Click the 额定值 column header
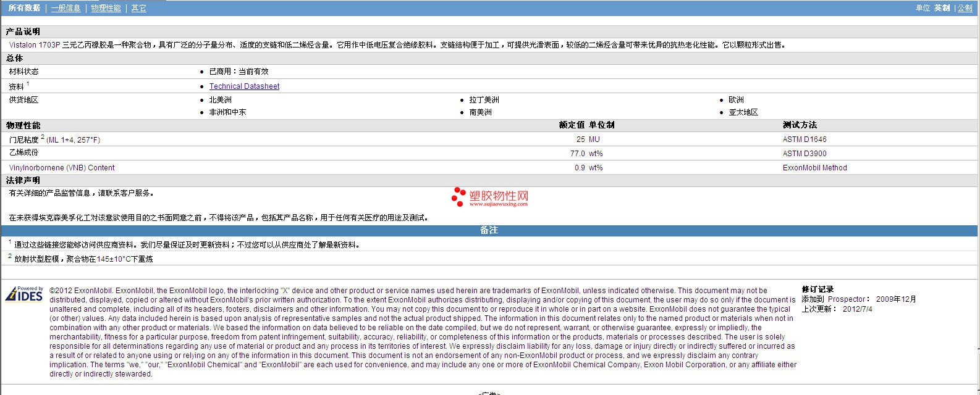The height and width of the screenshot is (395, 980). 572,125
